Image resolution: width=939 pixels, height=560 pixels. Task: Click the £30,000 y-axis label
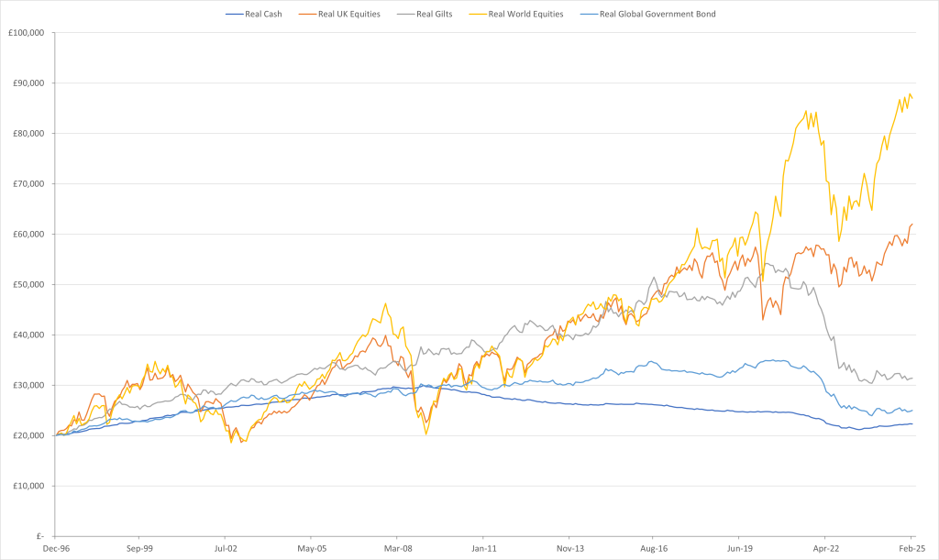pyautogui.click(x=28, y=385)
